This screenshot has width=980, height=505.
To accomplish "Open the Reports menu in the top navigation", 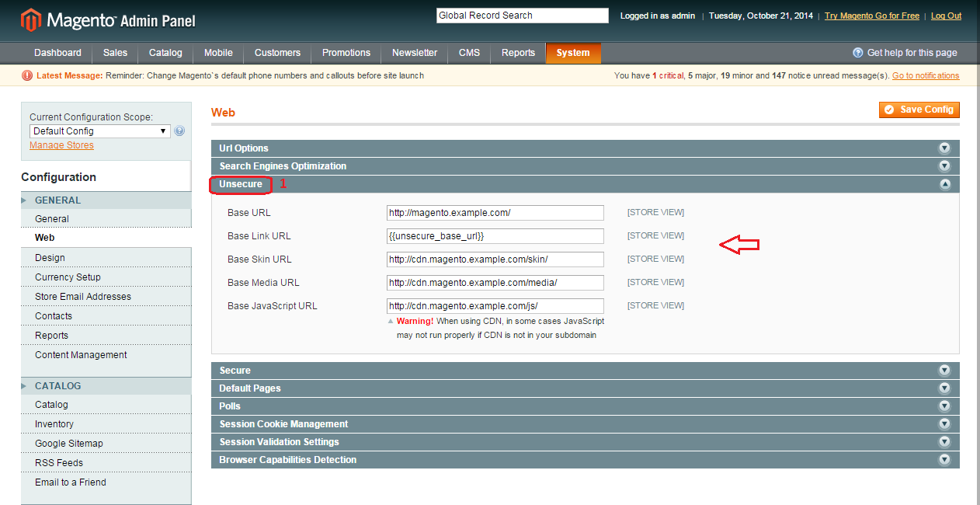I will 518,53.
